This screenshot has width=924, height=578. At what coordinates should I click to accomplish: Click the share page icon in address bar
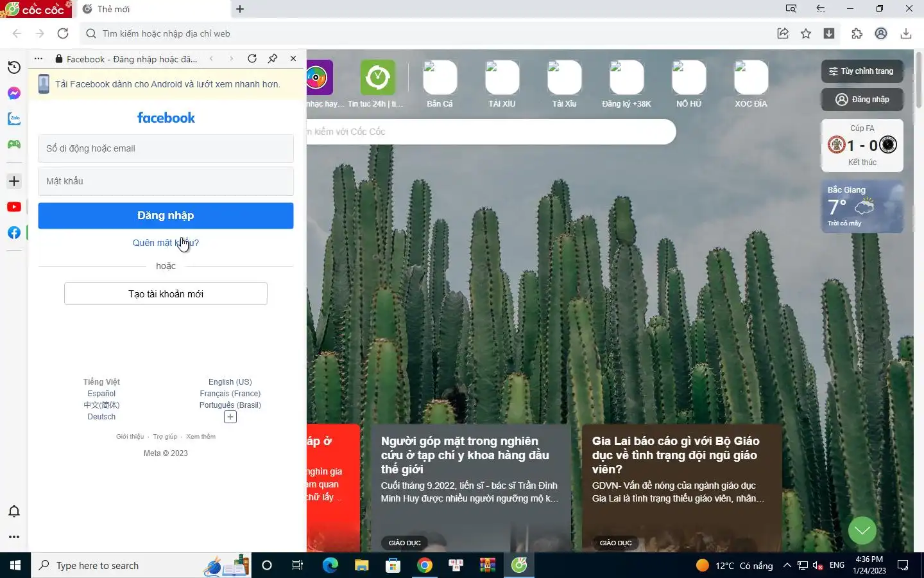click(783, 33)
